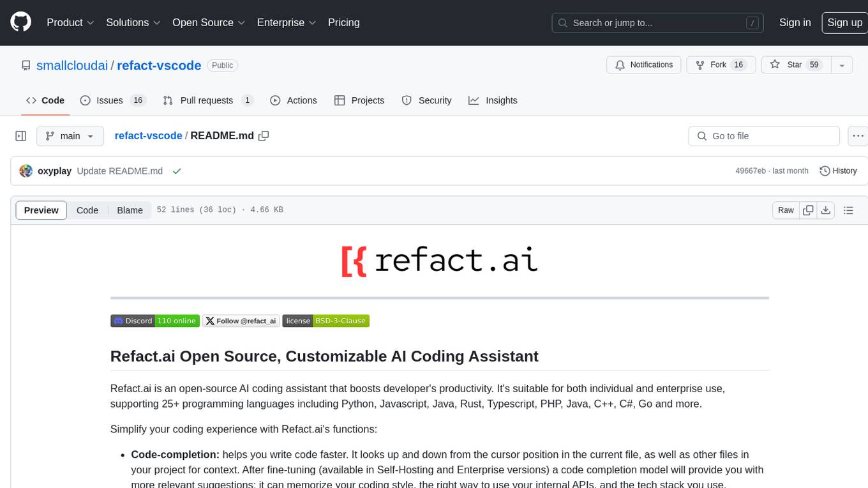Open the star lists dropdown arrow

coord(842,65)
